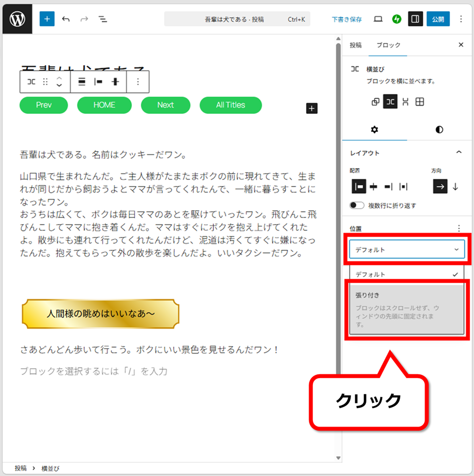Click the laptop preview icon
This screenshot has width=474, height=476.
(x=378, y=19)
